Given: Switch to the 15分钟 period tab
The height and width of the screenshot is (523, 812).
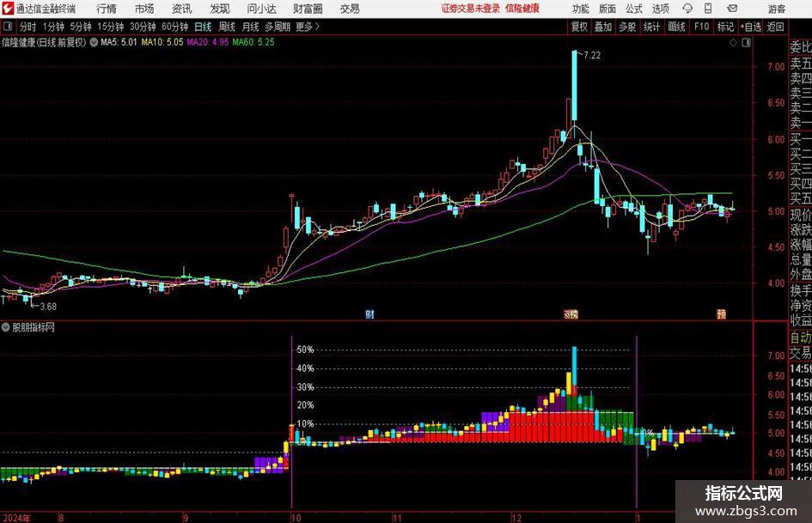Looking at the screenshot, I should [110, 27].
